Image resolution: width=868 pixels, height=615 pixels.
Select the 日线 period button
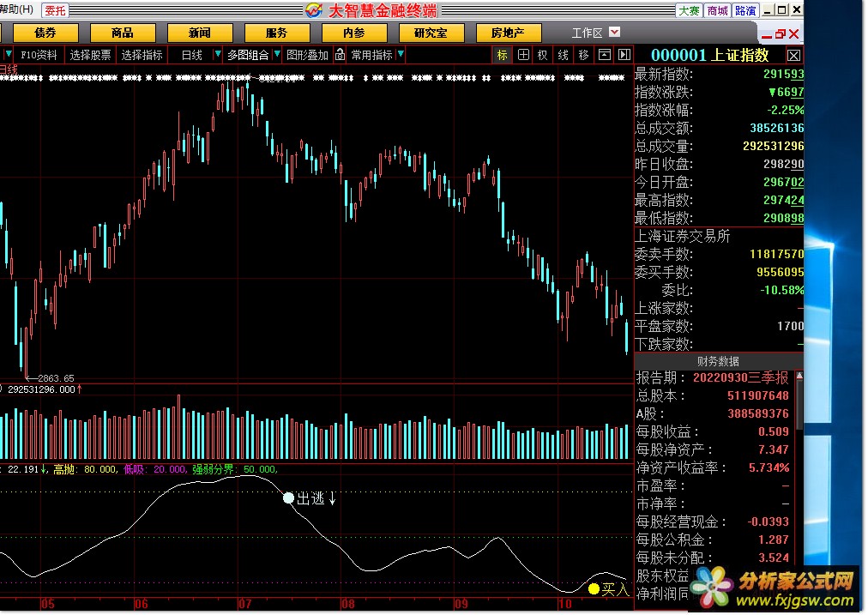tap(191, 55)
